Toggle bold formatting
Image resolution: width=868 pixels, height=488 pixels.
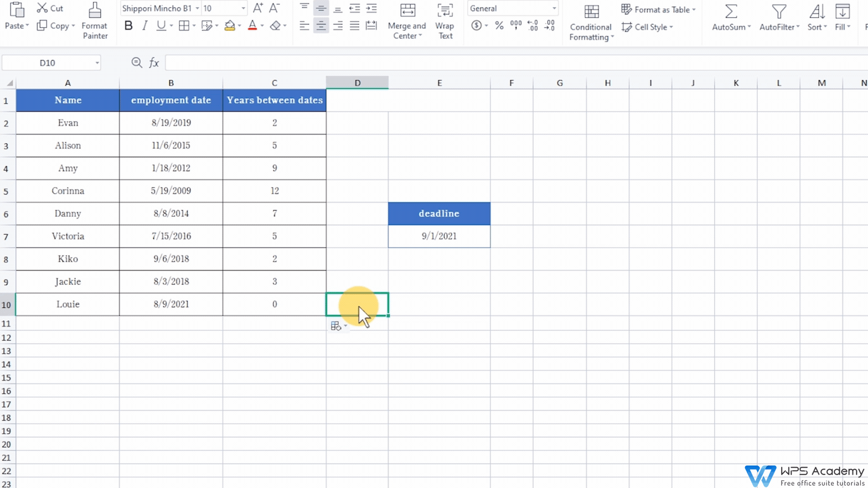click(x=128, y=25)
